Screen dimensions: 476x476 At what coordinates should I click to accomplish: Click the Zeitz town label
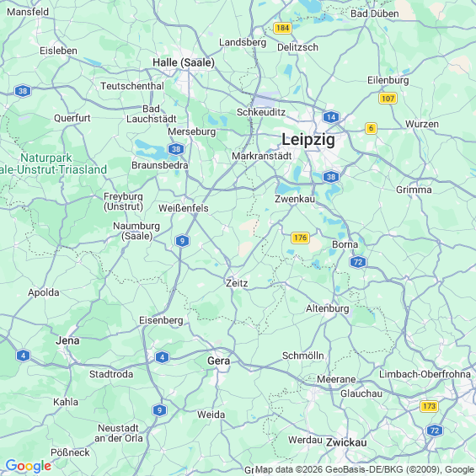coord(237,283)
